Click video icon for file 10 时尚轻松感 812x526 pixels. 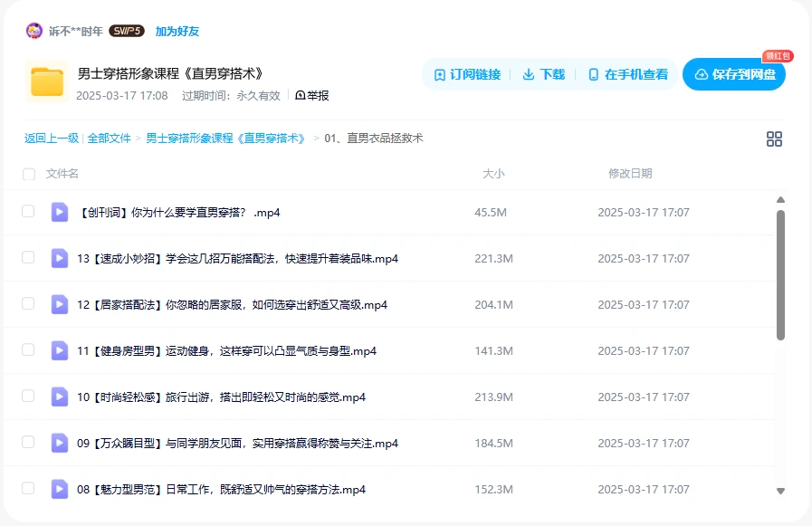click(x=60, y=397)
